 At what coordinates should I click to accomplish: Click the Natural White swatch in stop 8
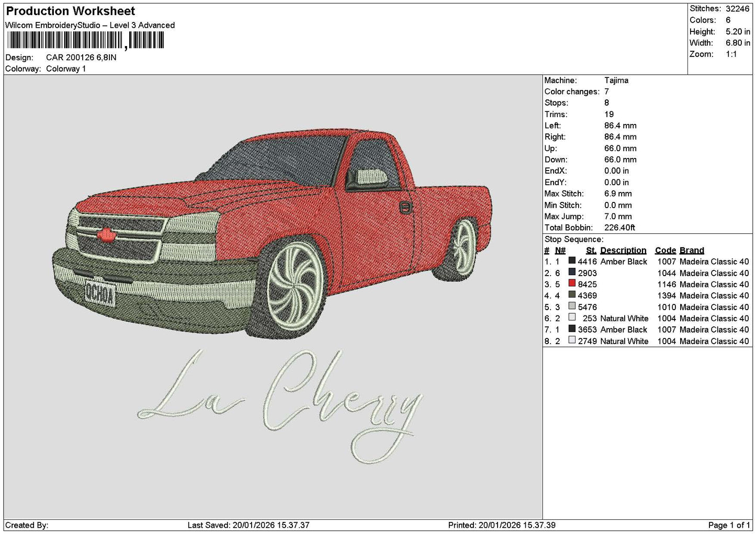tap(572, 340)
